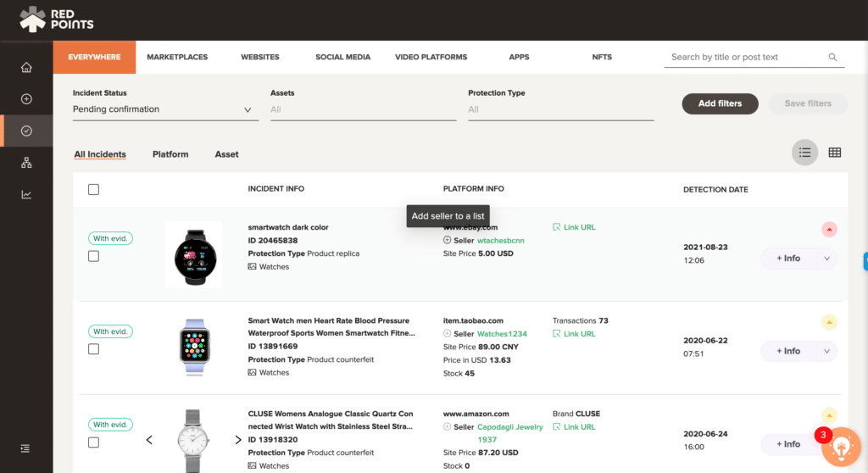Click external link icon in ebay row

pyautogui.click(x=556, y=227)
